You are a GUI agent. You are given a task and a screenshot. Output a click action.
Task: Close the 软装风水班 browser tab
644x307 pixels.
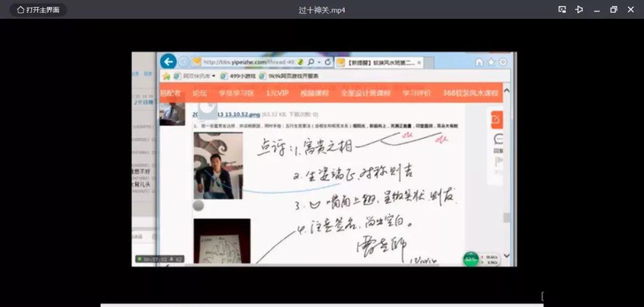point(419,63)
